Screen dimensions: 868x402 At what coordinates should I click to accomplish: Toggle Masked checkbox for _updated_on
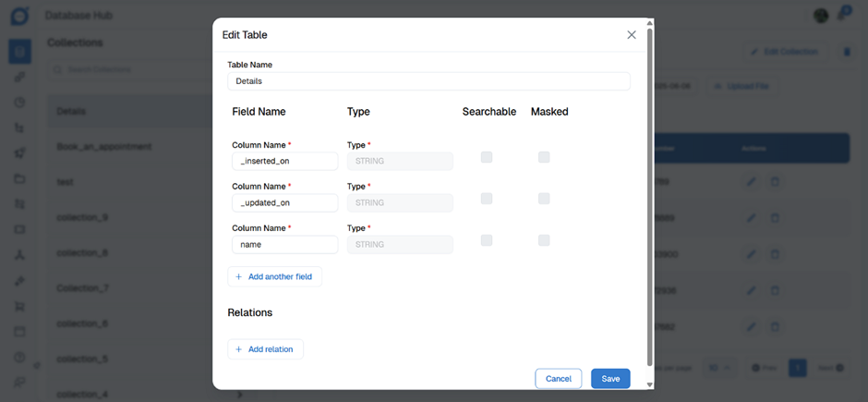click(x=544, y=199)
